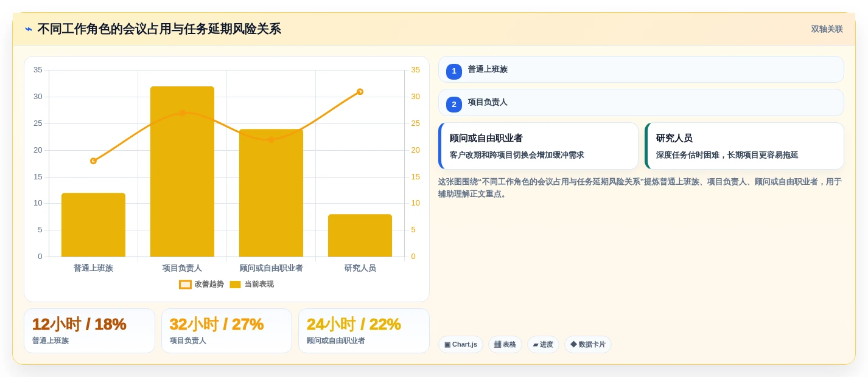This screenshot has height=377, width=868.
Task: Click the 普通上班族 bar in the chart
Action: click(x=93, y=225)
